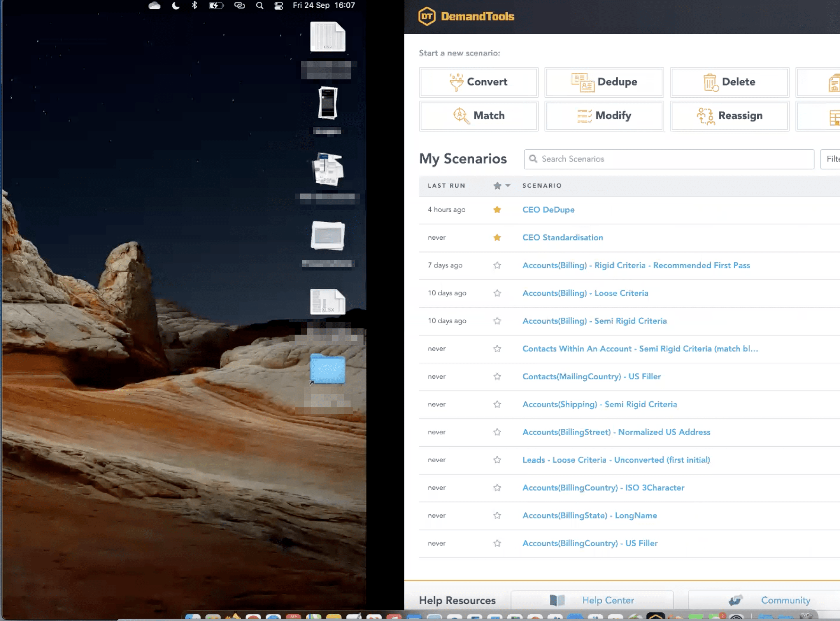This screenshot has width=840, height=621.
Task: Click the DemandTools logo
Action: pos(466,16)
